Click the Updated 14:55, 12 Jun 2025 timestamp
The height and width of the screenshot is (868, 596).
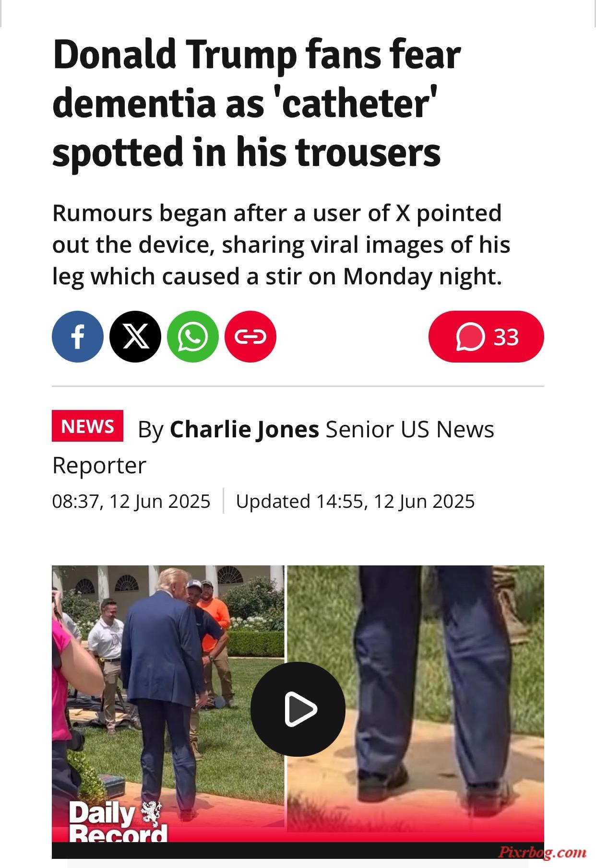pyautogui.click(x=355, y=501)
